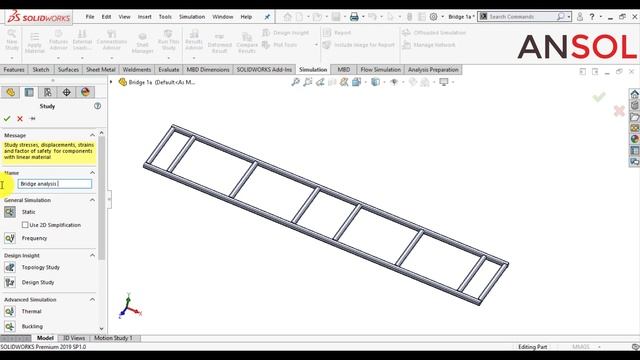
Task: Click the Zoom to Area icon
Action: click(308, 82)
